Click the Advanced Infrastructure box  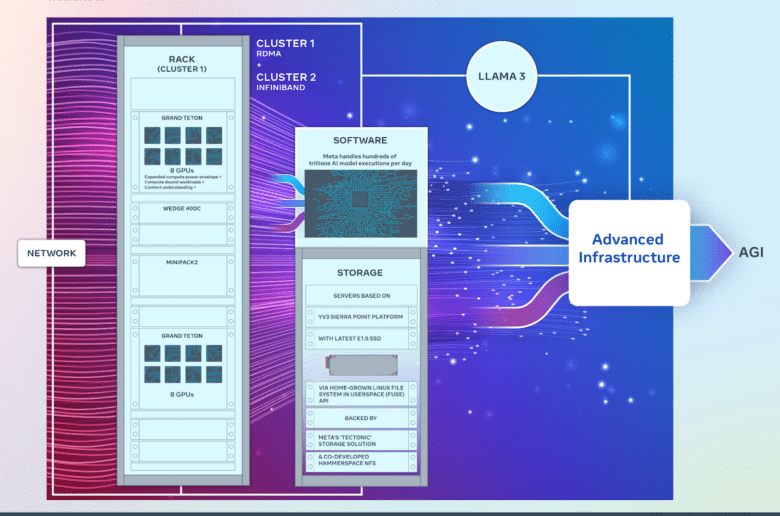629,252
